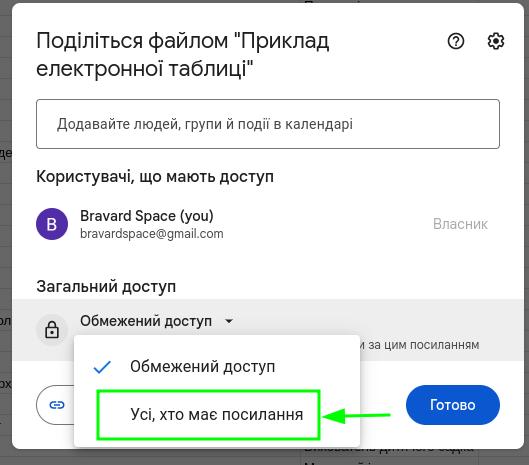Expand the small arrow next to Обмежений доступ
Screen dimensions: 529x465
(229, 321)
